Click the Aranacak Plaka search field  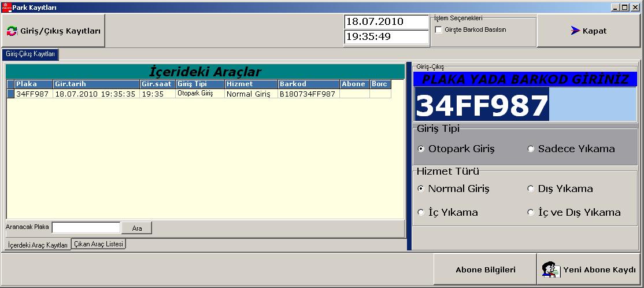coord(86,228)
